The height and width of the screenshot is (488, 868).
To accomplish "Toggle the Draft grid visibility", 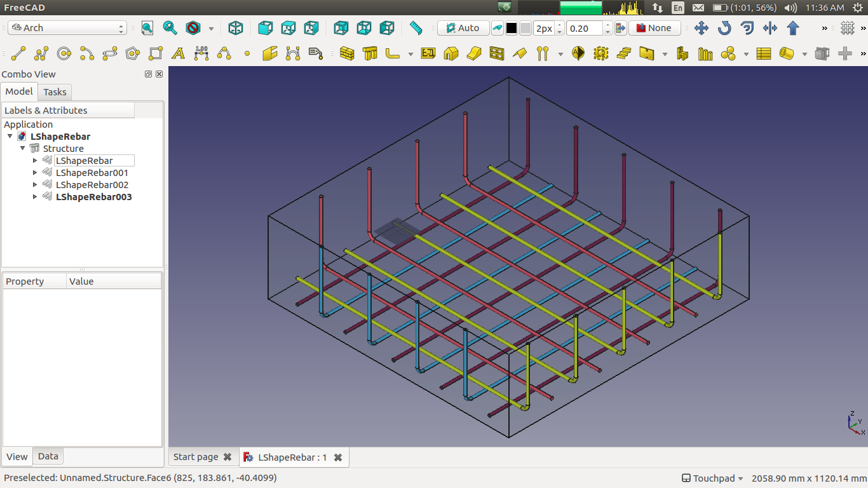I will [x=848, y=28].
